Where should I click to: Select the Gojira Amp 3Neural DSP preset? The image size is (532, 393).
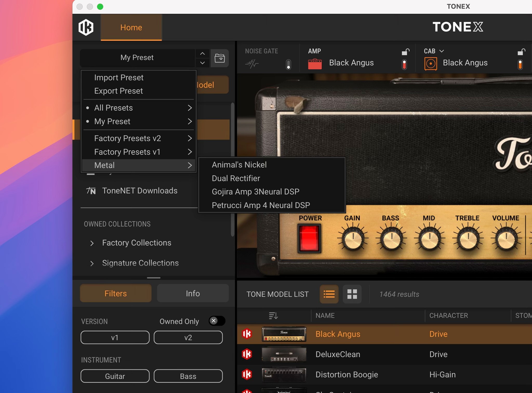[x=272, y=192]
